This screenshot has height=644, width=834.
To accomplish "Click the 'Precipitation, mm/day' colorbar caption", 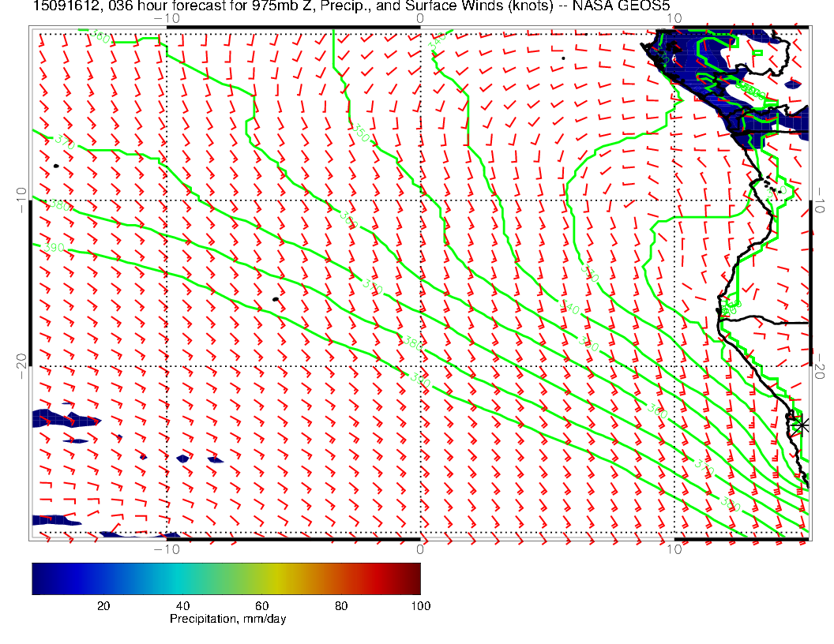I will coord(227,619).
